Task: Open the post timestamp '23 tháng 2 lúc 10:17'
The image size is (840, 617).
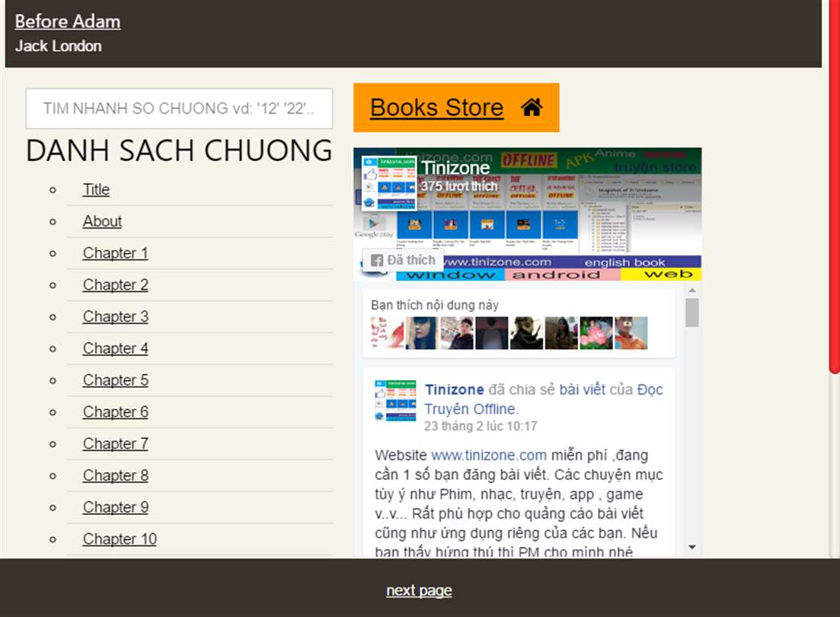Action: [x=481, y=426]
